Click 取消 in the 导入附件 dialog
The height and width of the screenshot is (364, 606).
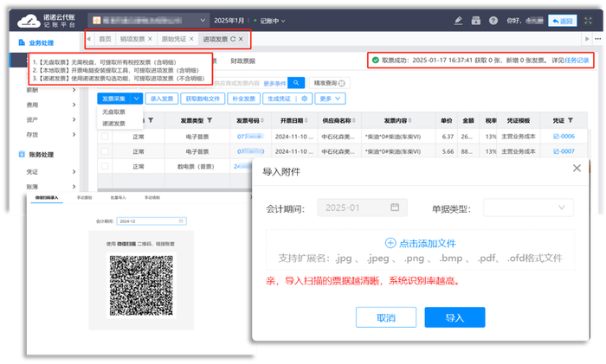point(386,317)
